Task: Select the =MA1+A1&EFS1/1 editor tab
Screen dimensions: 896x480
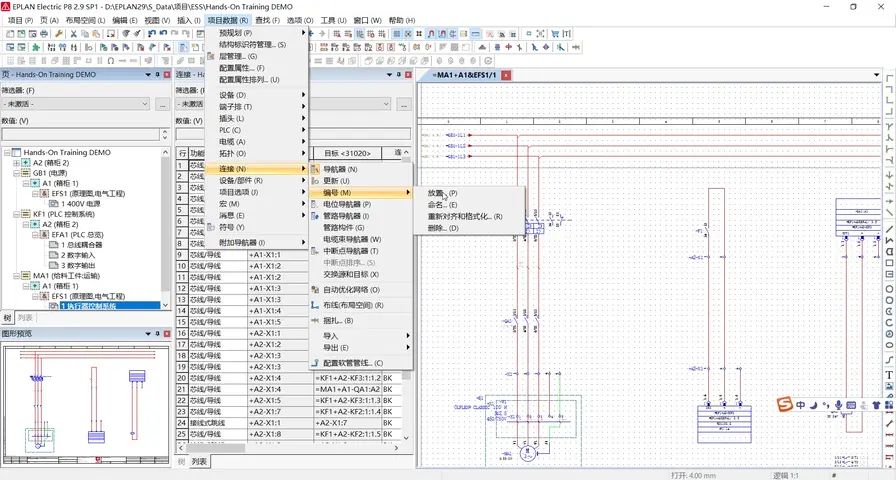Action: [464, 75]
